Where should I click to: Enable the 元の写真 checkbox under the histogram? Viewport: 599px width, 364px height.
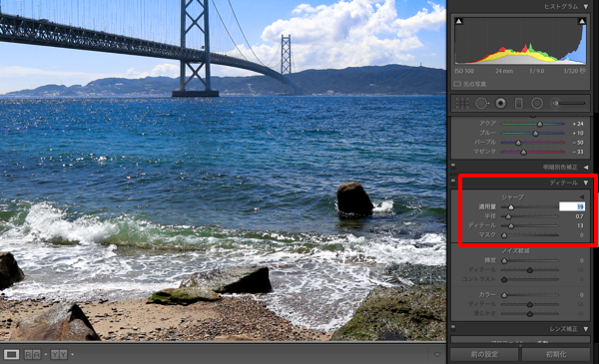click(457, 84)
